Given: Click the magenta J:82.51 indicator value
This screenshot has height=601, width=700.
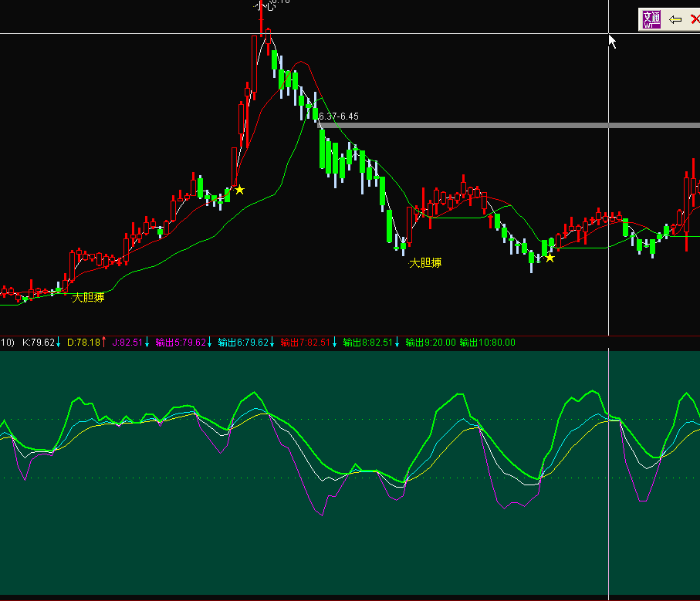Looking at the screenshot, I should (128, 343).
